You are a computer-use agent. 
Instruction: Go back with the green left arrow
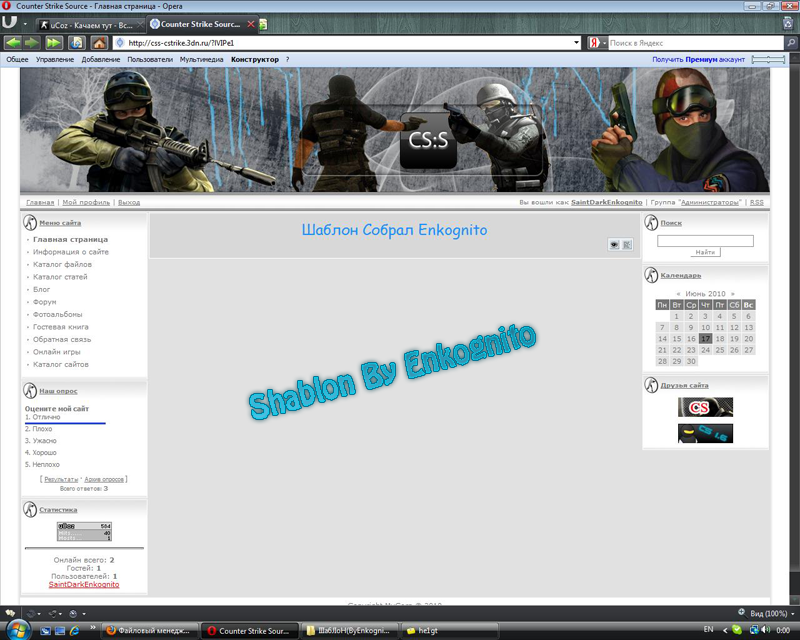[x=13, y=43]
